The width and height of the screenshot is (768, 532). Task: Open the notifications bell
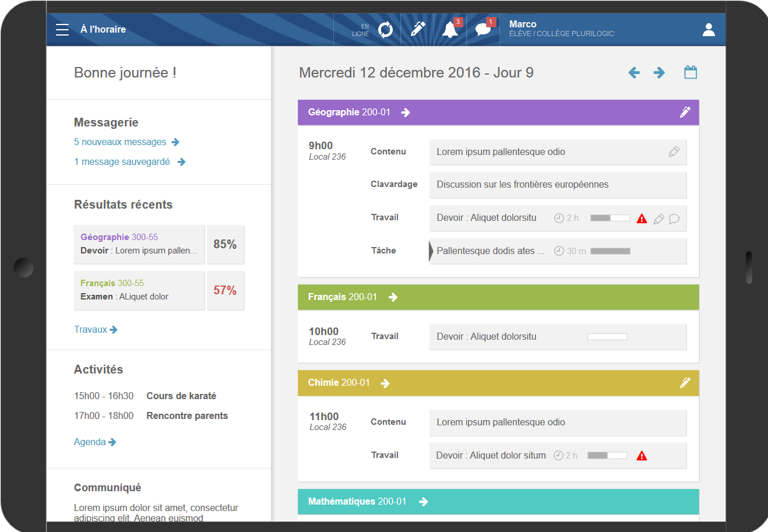450,29
